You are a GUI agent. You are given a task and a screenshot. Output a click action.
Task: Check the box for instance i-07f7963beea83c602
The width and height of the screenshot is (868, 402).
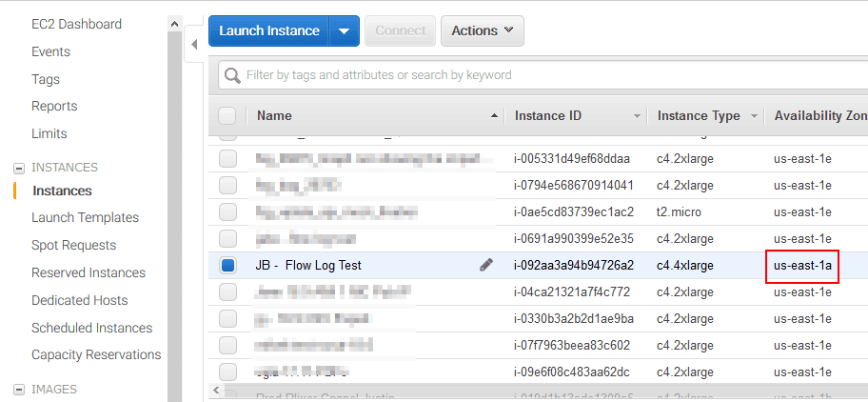[x=227, y=346]
